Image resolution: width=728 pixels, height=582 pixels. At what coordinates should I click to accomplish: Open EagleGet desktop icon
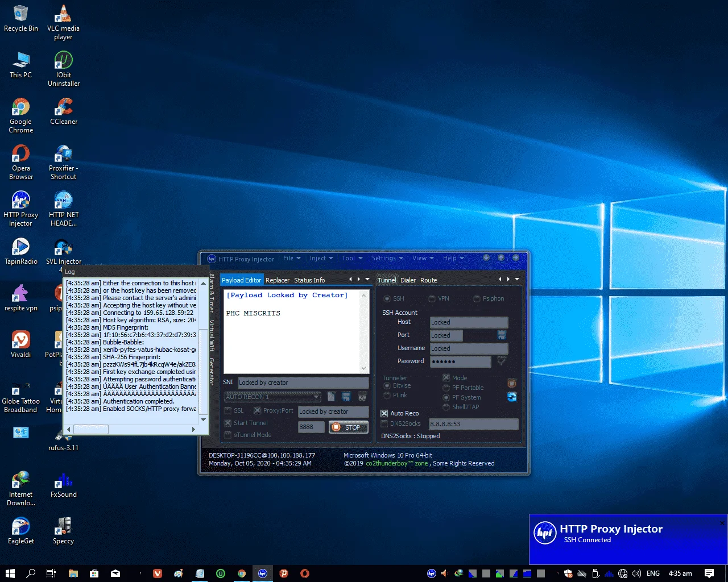(21, 531)
